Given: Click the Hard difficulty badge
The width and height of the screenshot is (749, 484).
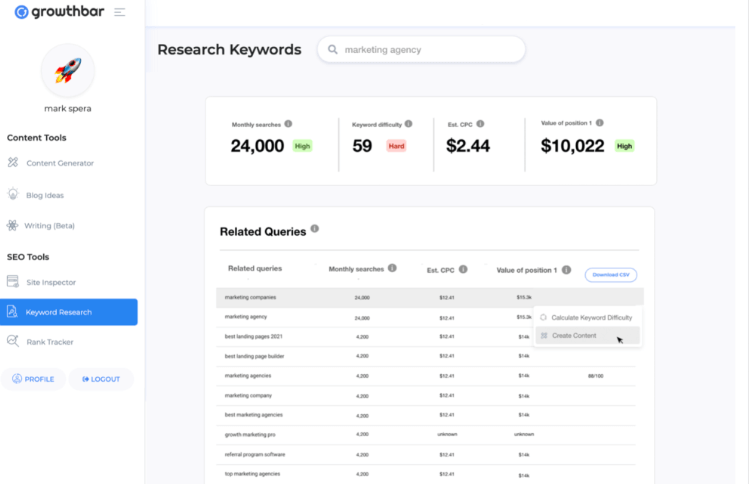Looking at the screenshot, I should point(396,146).
